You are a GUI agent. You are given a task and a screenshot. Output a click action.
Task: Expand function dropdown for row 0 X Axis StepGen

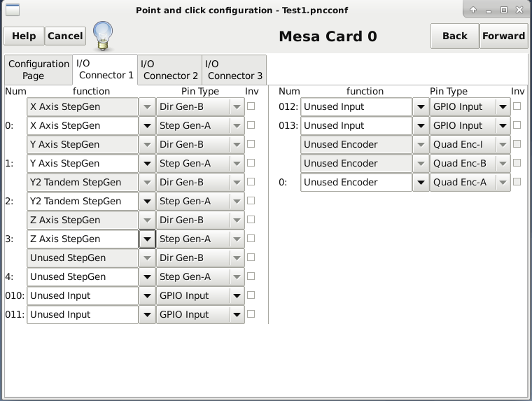pos(147,126)
